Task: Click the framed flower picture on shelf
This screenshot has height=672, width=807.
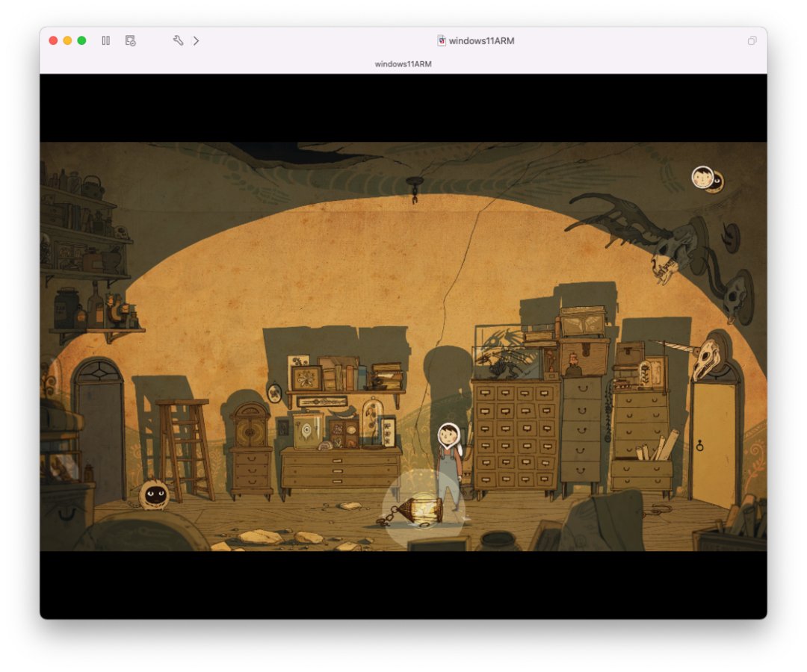Action: click(x=307, y=379)
